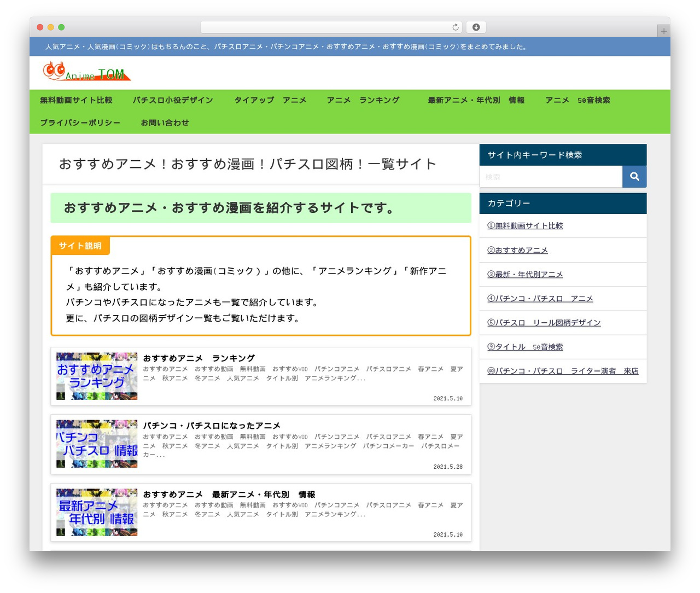Viewport: 700px width, 593px height.
Task: Click the サイト説明 orange label
Action: click(x=80, y=246)
